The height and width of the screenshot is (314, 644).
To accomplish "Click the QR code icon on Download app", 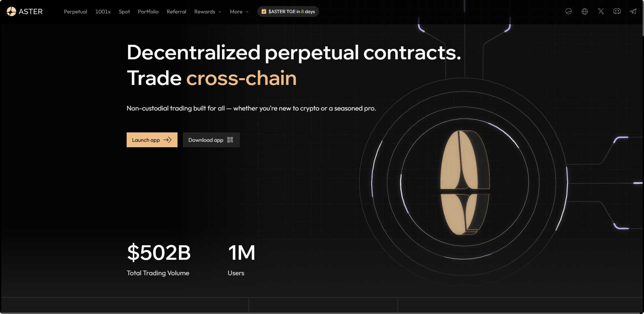I will (x=230, y=140).
